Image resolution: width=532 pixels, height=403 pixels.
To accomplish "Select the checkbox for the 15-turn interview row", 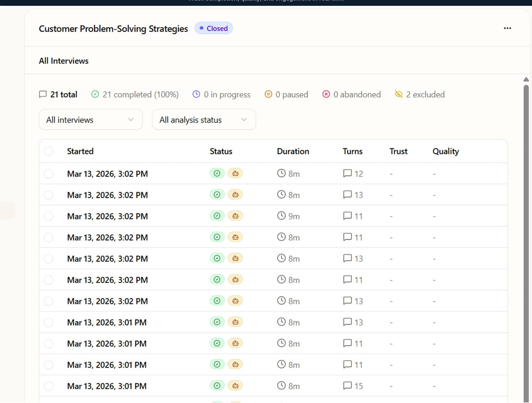I will (x=48, y=386).
